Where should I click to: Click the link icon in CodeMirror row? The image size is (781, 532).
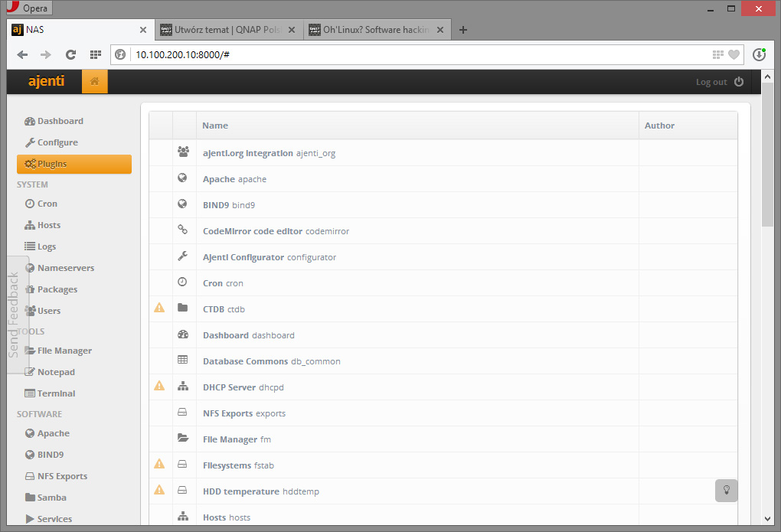pyautogui.click(x=183, y=230)
